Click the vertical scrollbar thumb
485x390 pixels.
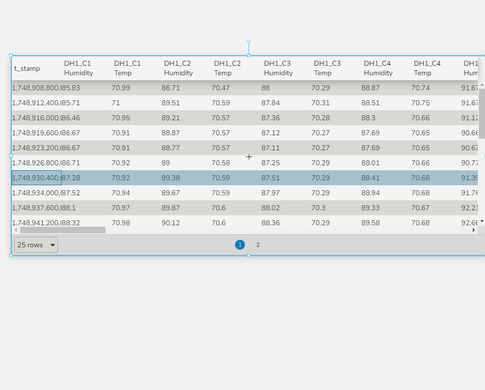coord(482,114)
